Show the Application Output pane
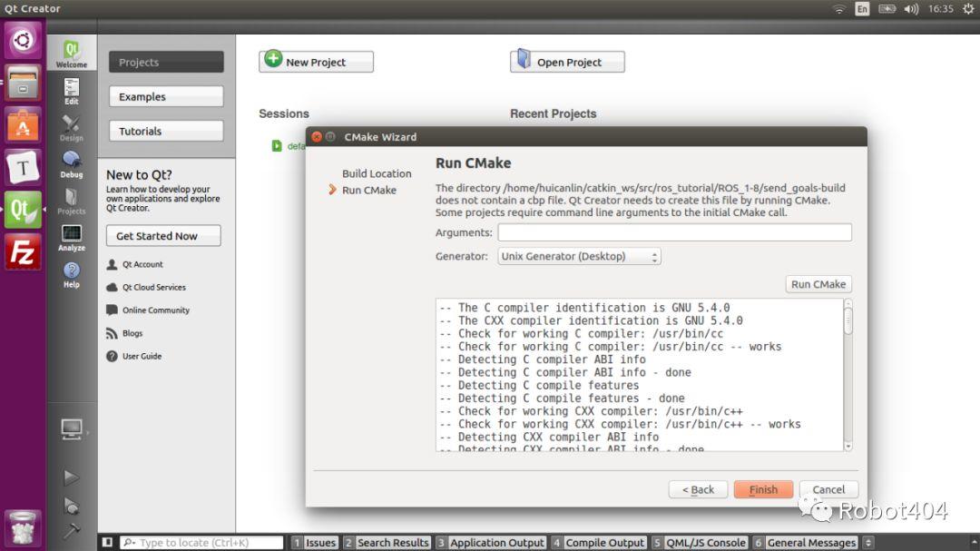The height and width of the screenshot is (551, 980). (x=490, y=542)
